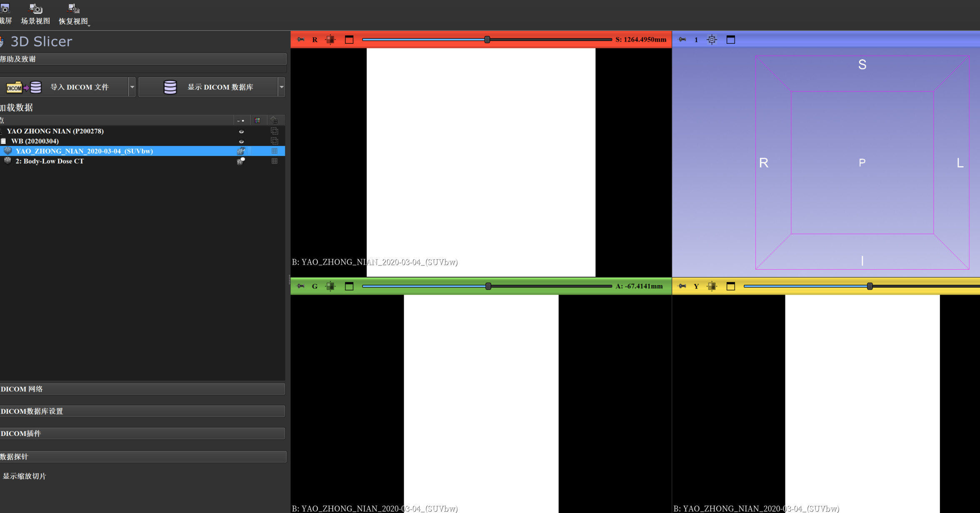Viewport: 980px width, 513px height.
Task: Maximize the Yellow slice view
Action: tap(730, 286)
